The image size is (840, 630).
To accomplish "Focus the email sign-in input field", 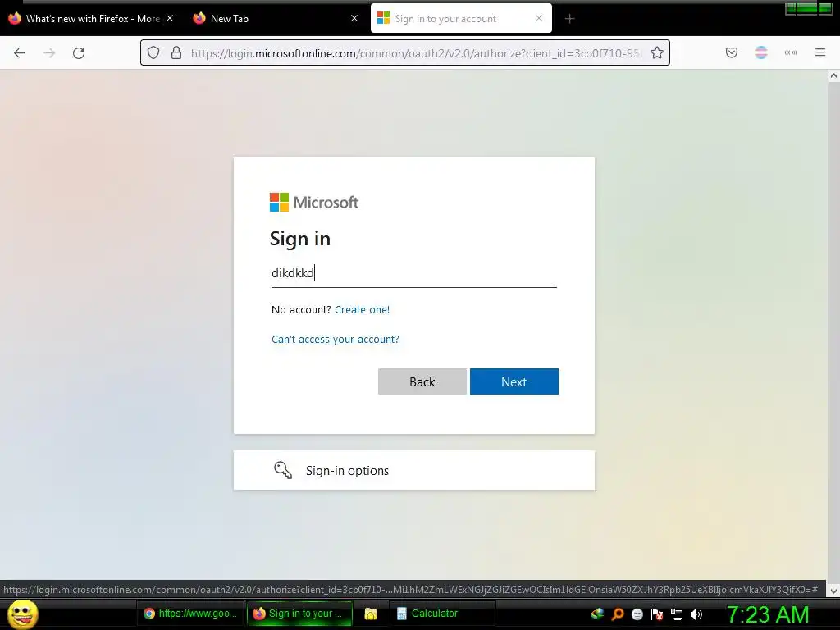I will (414, 273).
